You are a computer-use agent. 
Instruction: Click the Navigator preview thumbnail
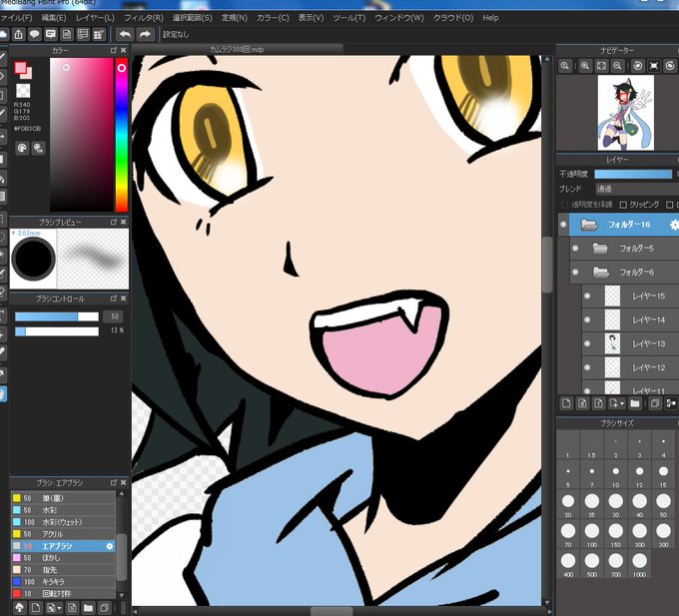[x=626, y=113]
